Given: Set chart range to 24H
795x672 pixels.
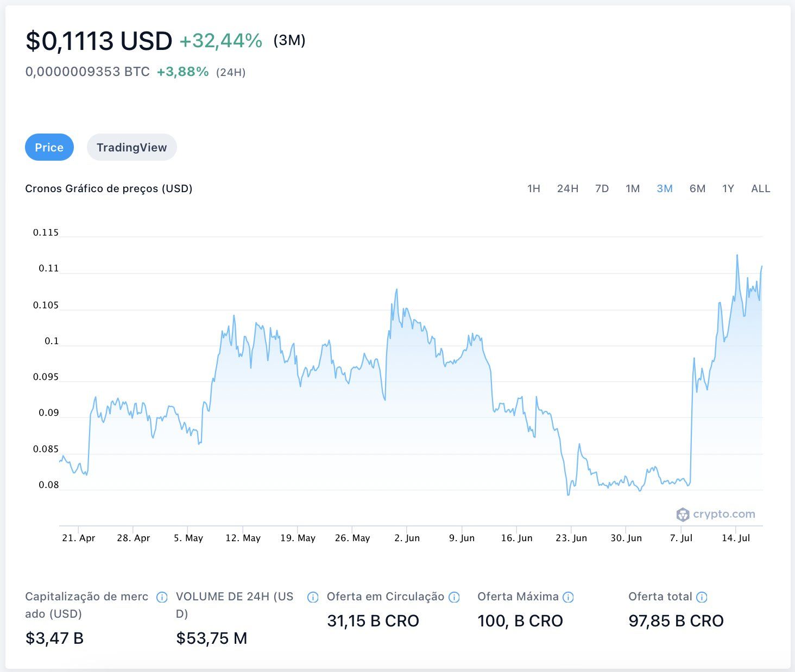Looking at the screenshot, I should tap(567, 188).
